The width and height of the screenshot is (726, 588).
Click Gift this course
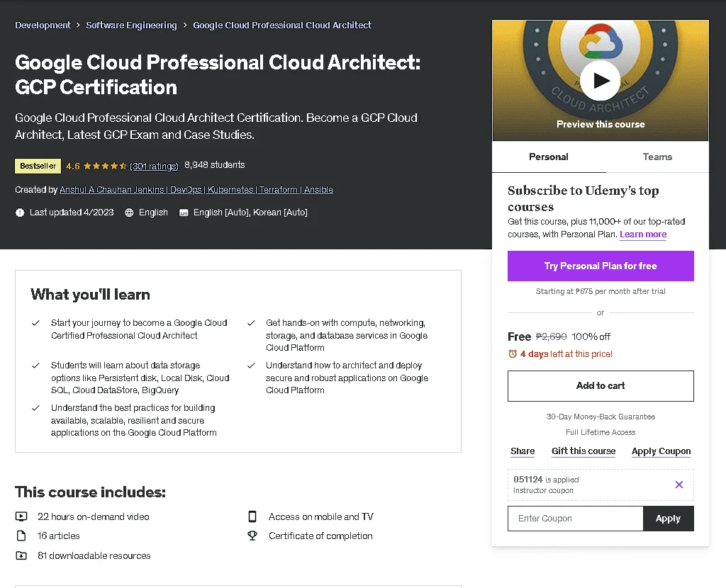pos(583,451)
